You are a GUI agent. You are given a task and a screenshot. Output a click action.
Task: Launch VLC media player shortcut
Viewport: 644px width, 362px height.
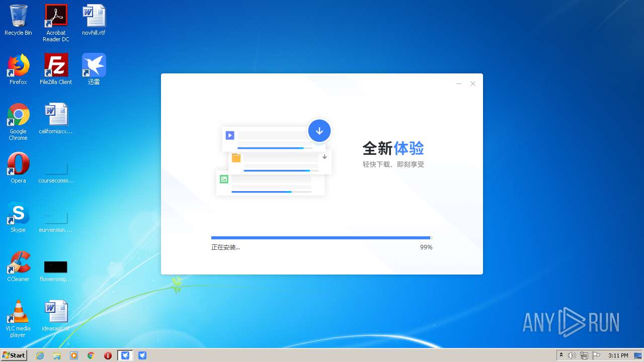point(18,319)
